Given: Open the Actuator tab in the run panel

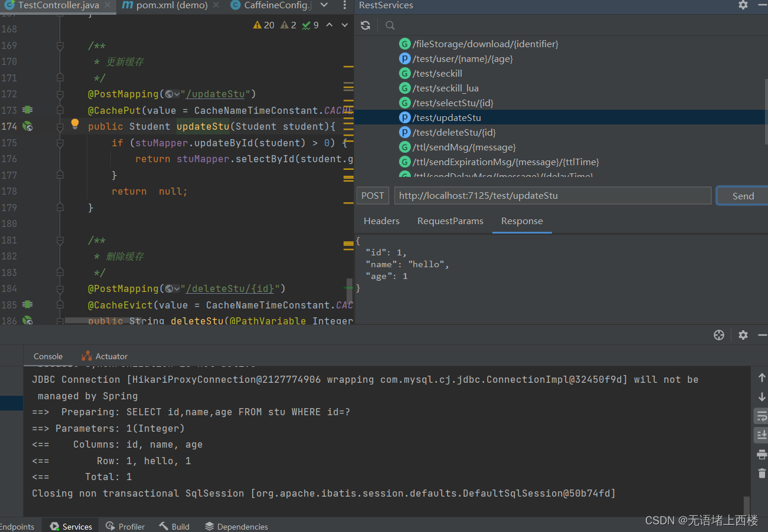Looking at the screenshot, I should tap(110, 356).
